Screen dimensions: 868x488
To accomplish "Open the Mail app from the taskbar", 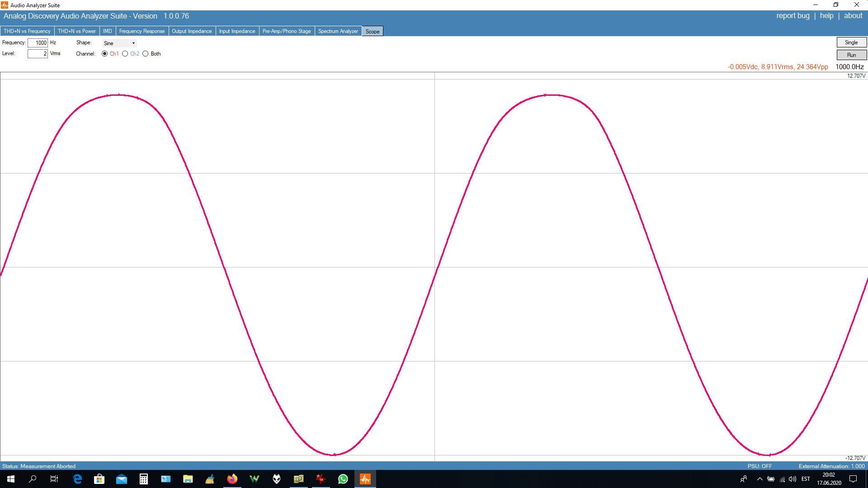I will 122,479.
